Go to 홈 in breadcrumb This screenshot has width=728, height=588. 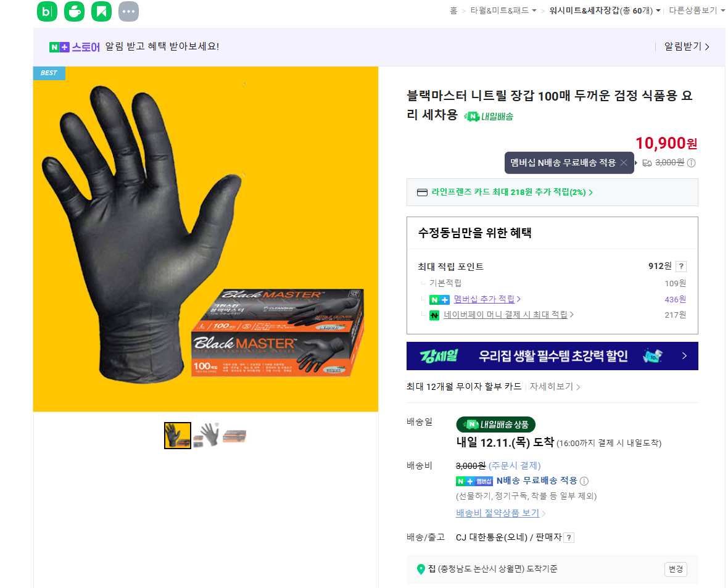(453, 10)
